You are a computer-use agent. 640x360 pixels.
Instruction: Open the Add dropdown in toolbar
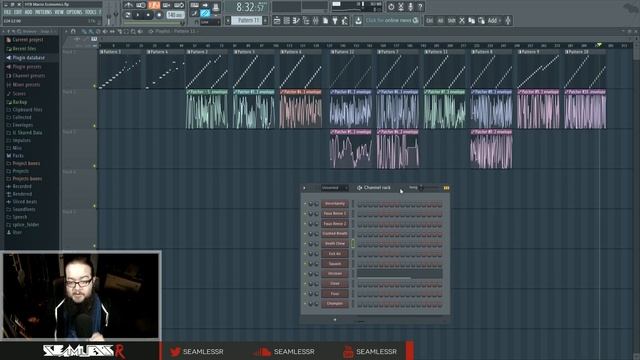494,20
